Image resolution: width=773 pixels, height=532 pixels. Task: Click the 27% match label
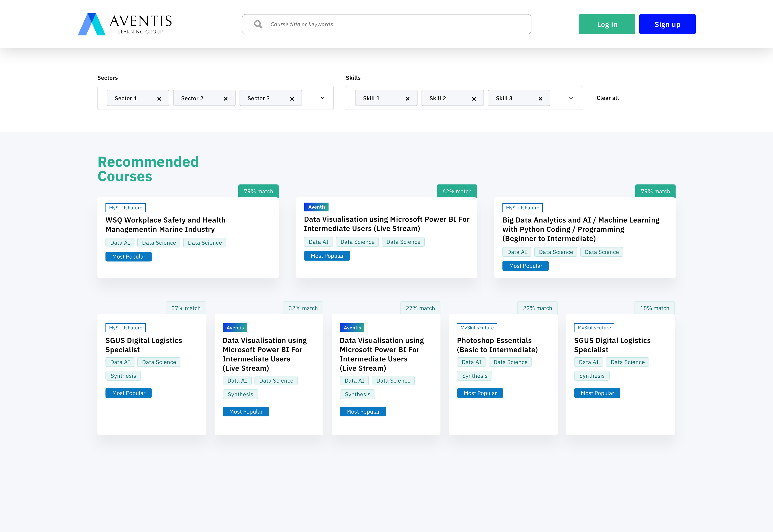(x=420, y=308)
